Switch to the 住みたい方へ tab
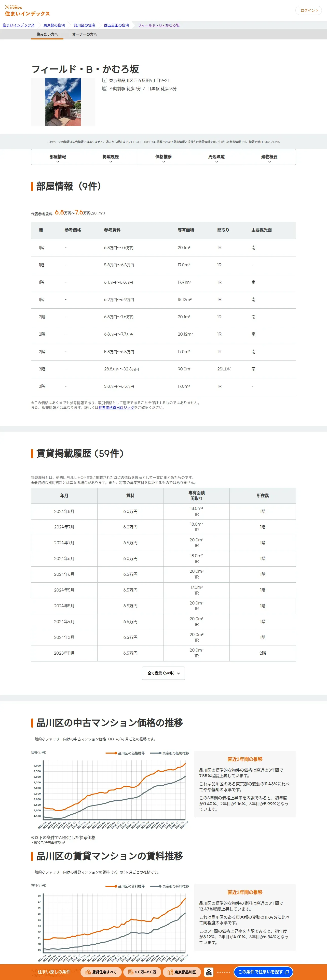327x980 pixels. 47,34
